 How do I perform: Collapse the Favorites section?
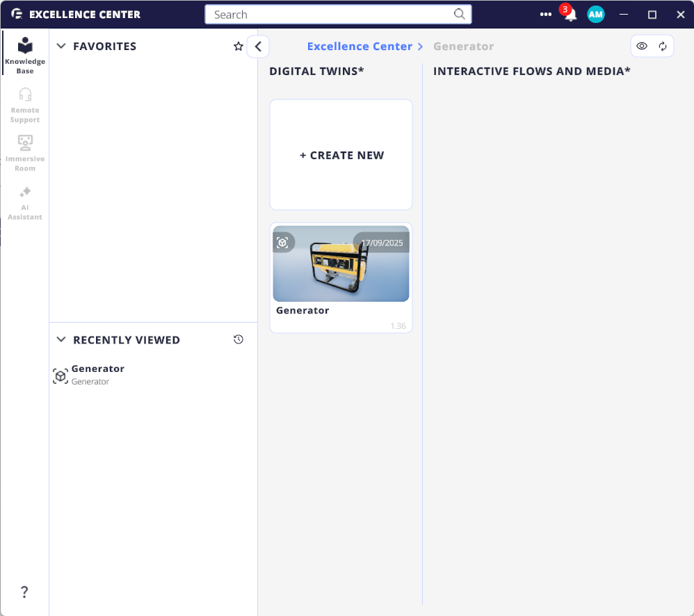(61, 47)
